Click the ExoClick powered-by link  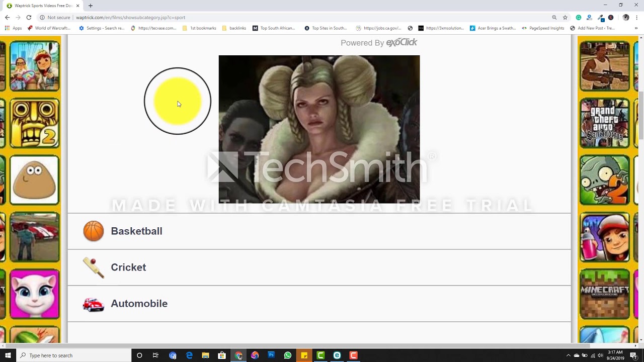click(x=379, y=43)
